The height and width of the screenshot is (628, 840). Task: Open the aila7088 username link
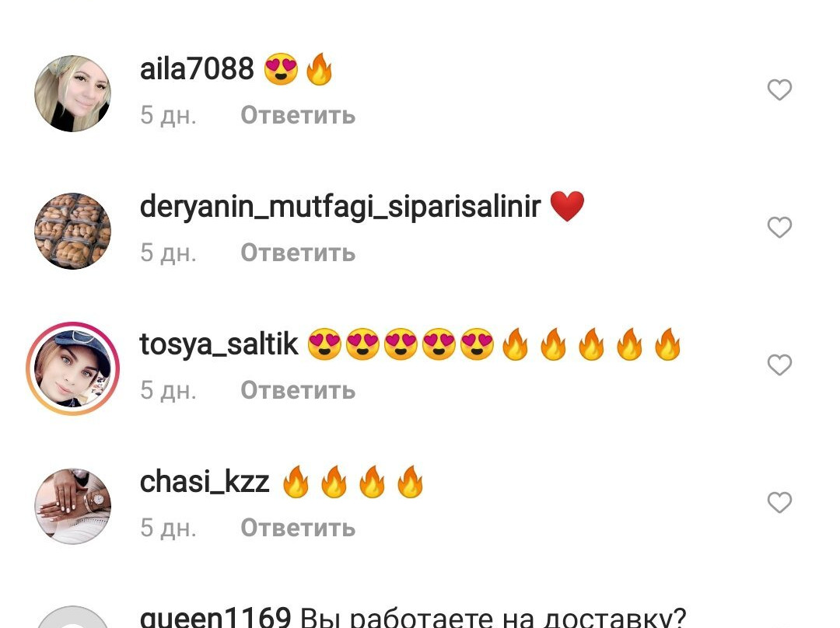tap(197, 69)
